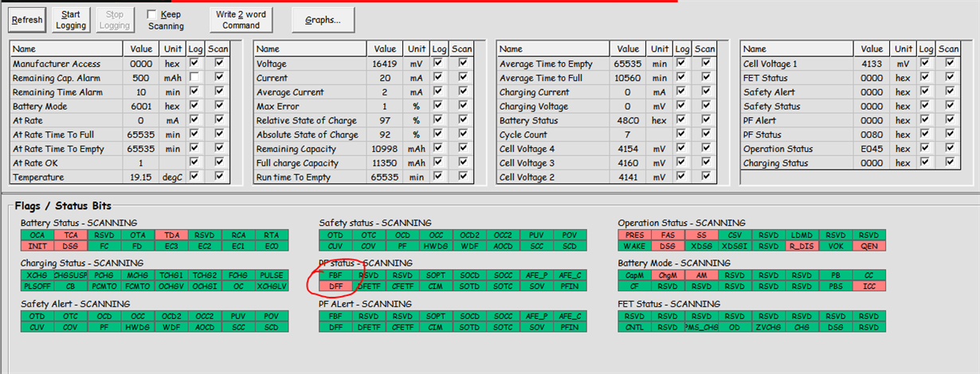Click the CapM flag in Battery Mode bits
This screenshot has width=980, height=374.
[x=634, y=275]
